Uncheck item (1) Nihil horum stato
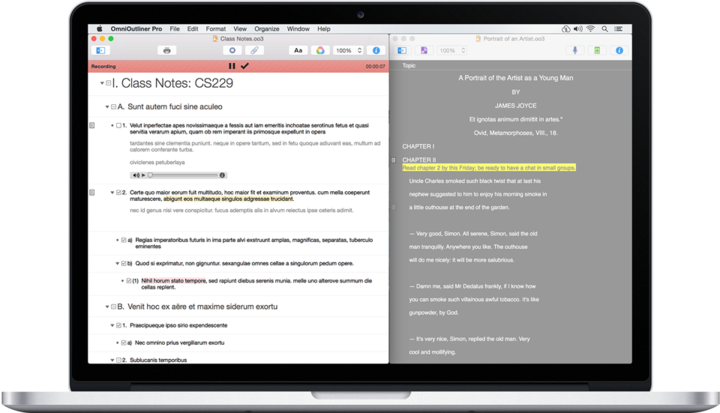Screen dimensions: 720x413 (x=129, y=281)
